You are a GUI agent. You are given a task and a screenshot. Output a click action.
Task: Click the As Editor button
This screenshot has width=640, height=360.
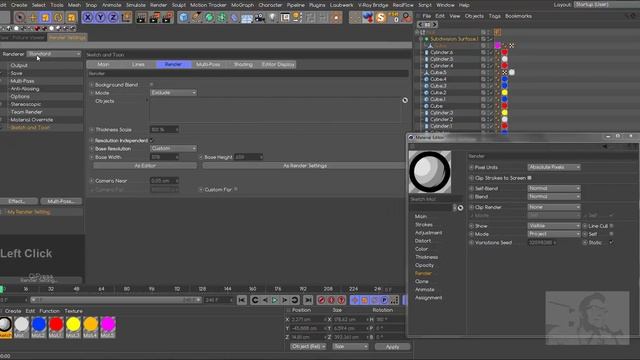tap(145, 166)
